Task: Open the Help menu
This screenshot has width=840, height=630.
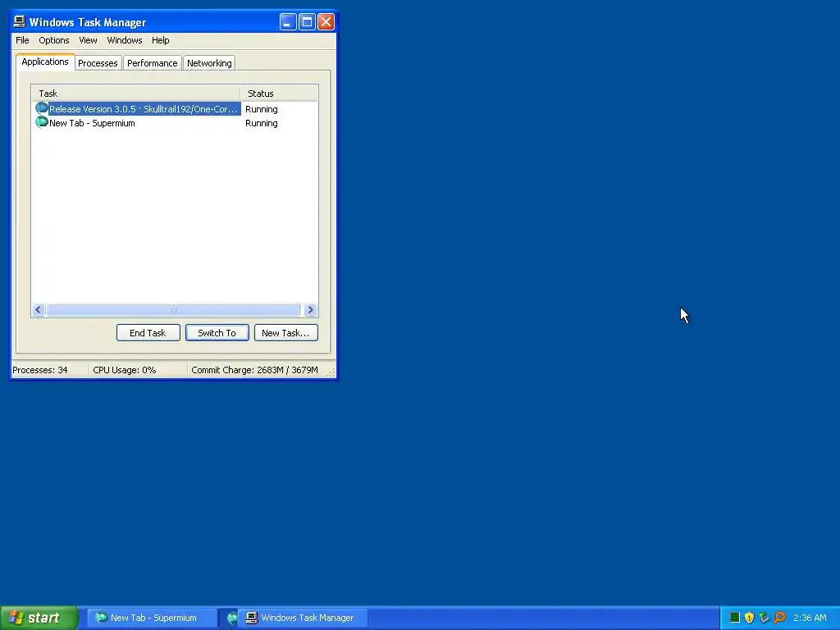Action: click(160, 40)
